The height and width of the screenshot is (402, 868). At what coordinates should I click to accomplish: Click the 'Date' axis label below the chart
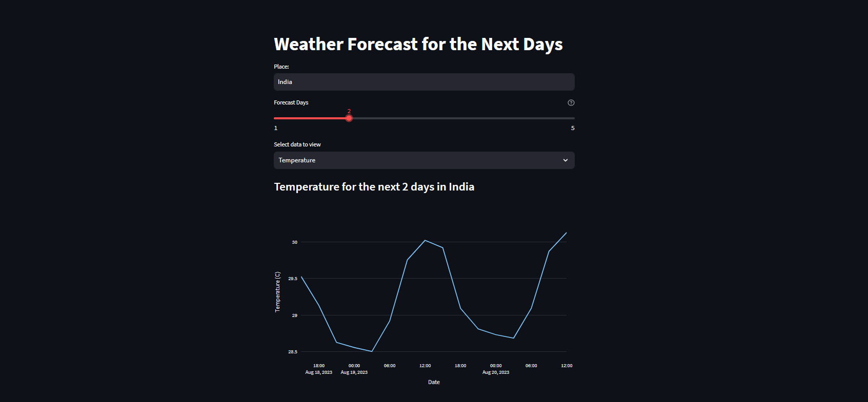[433, 382]
